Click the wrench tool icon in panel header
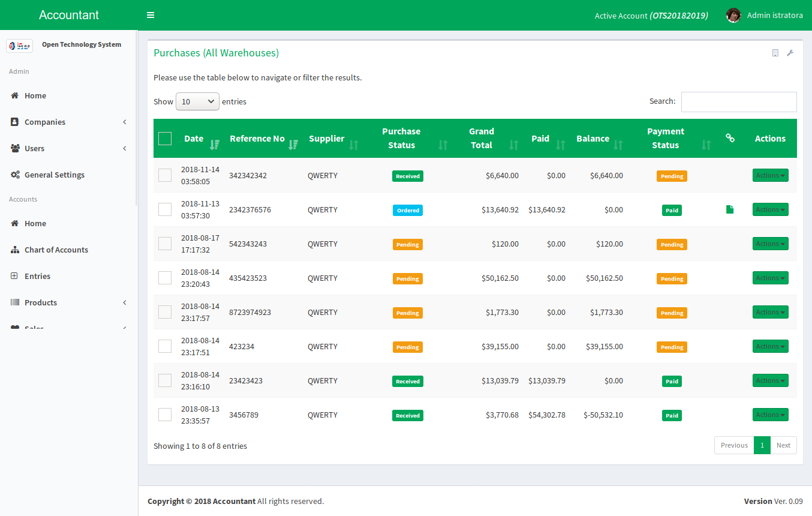Viewport: 812px width, 516px height. click(x=790, y=53)
